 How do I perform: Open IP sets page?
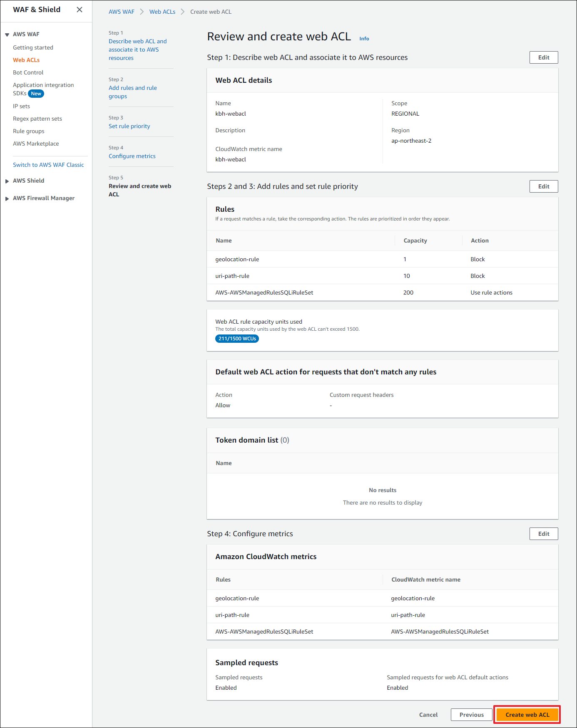(x=21, y=106)
